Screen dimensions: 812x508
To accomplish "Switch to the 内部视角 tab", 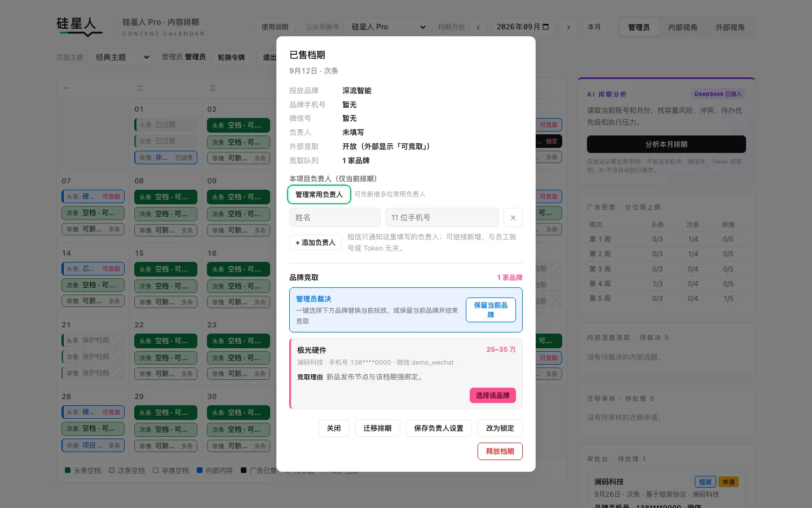I will 682,27.
